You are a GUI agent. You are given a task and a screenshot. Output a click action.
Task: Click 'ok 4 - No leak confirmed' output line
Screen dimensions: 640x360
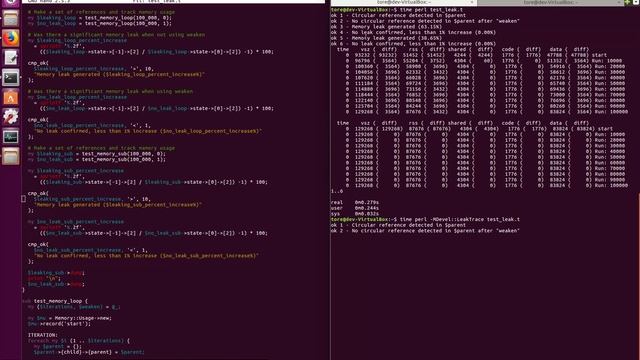pos(413,32)
